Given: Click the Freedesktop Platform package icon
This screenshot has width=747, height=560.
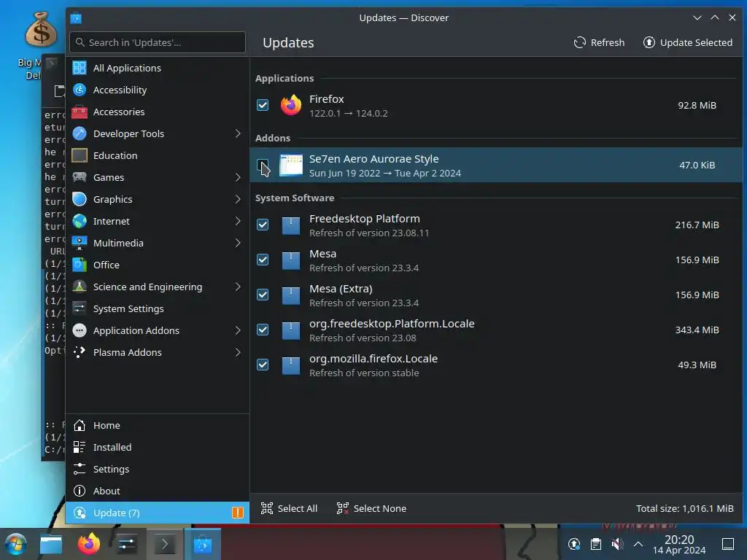Looking at the screenshot, I should tap(290, 225).
